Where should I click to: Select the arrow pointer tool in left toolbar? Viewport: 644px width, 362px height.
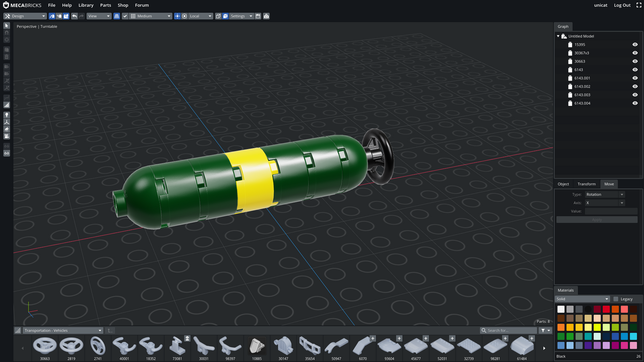pos(7,25)
